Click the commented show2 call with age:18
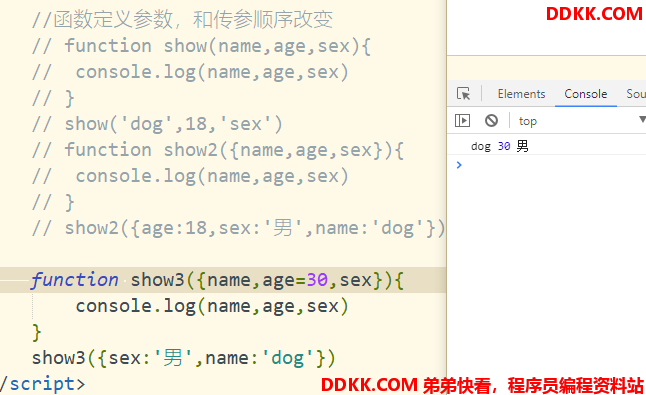The image size is (646, 395). coord(239,228)
